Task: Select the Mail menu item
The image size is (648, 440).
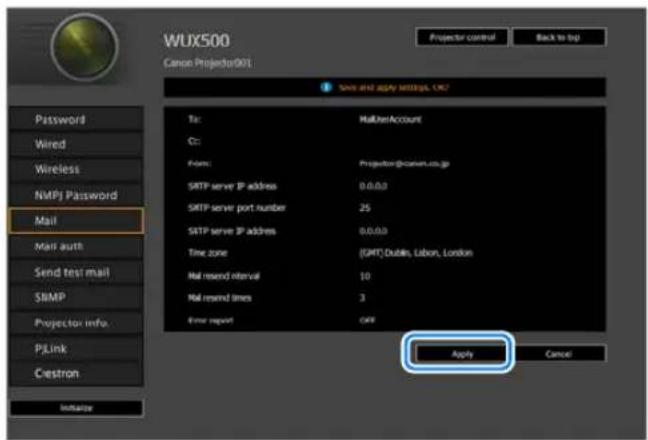Action: pos(76,221)
